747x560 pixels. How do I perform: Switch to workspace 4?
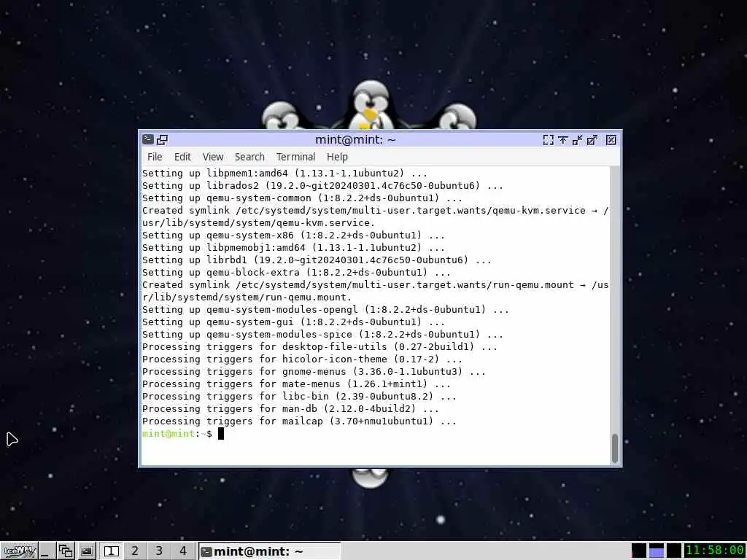[183, 551]
